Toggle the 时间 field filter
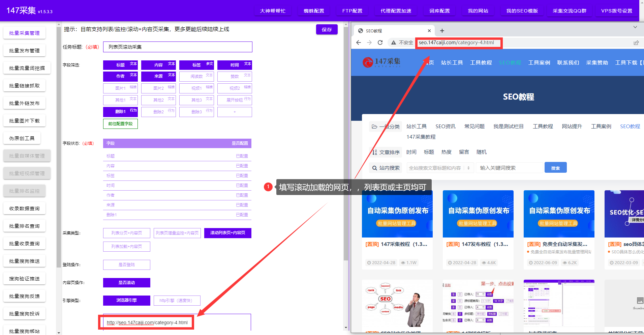Image resolution: width=644 pixels, height=335 pixels. click(x=235, y=65)
